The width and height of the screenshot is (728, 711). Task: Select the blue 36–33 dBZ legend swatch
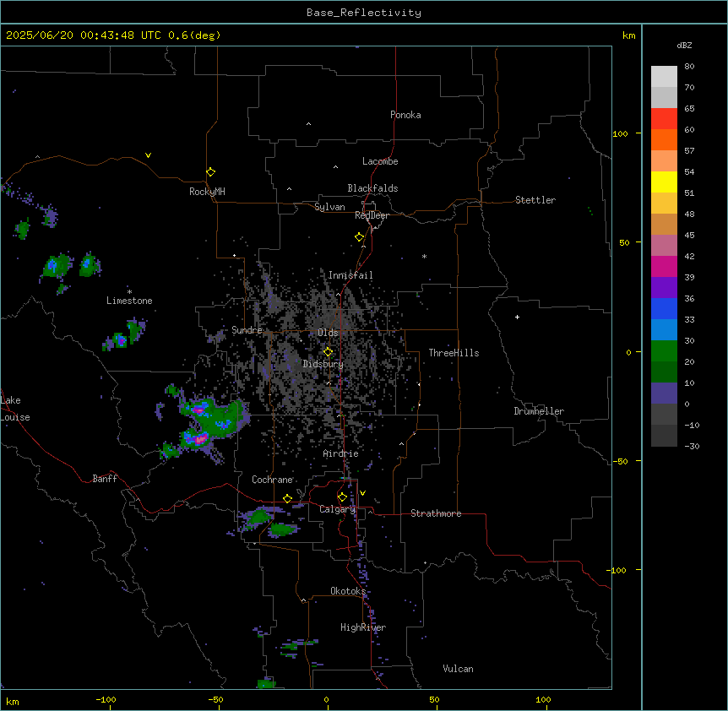(x=664, y=308)
